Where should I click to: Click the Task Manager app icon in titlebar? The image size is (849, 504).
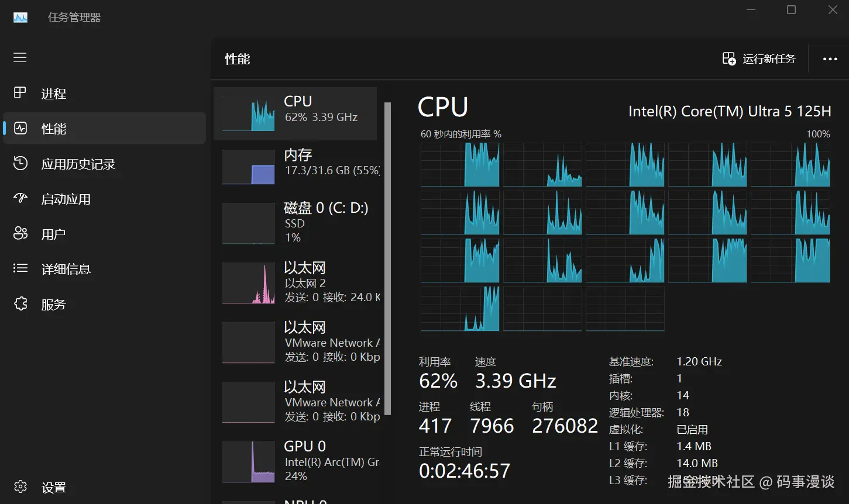pos(20,17)
